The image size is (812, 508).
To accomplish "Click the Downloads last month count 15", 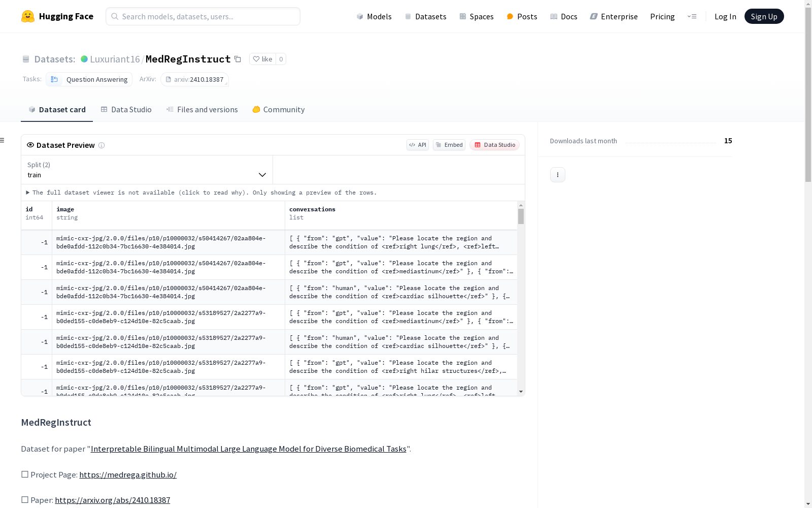I will tap(728, 141).
